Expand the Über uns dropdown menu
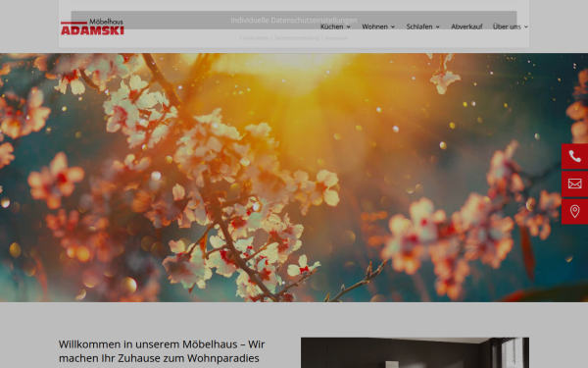The height and width of the screenshot is (368, 588). pos(510,26)
